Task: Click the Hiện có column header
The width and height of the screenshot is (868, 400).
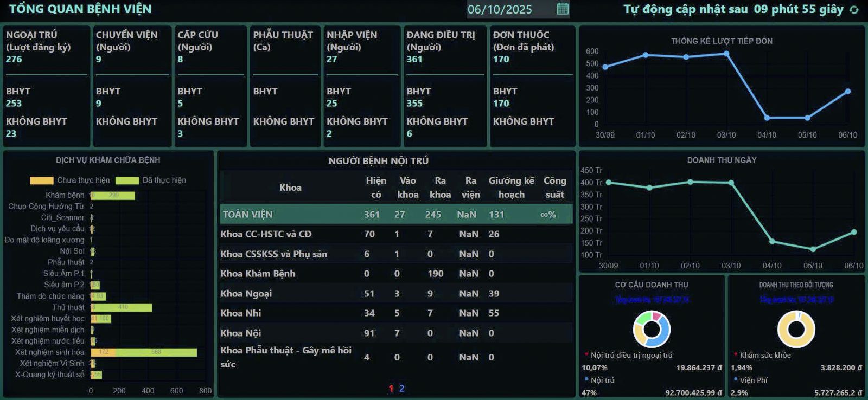Action: (376, 188)
